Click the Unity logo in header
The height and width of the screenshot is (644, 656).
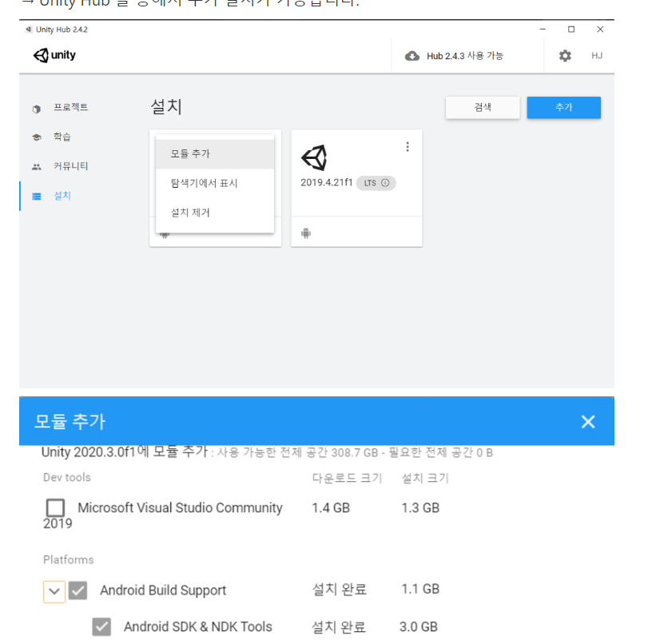[54, 55]
